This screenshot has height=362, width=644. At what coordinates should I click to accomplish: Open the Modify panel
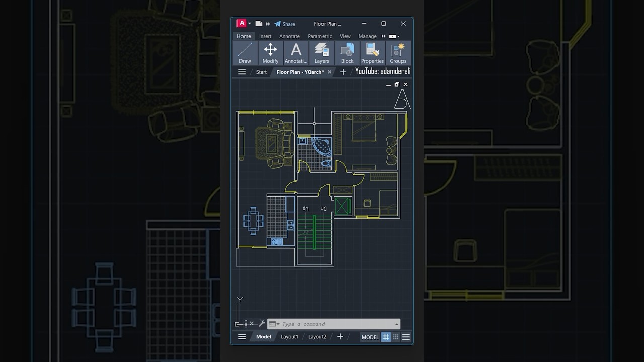pos(270,53)
